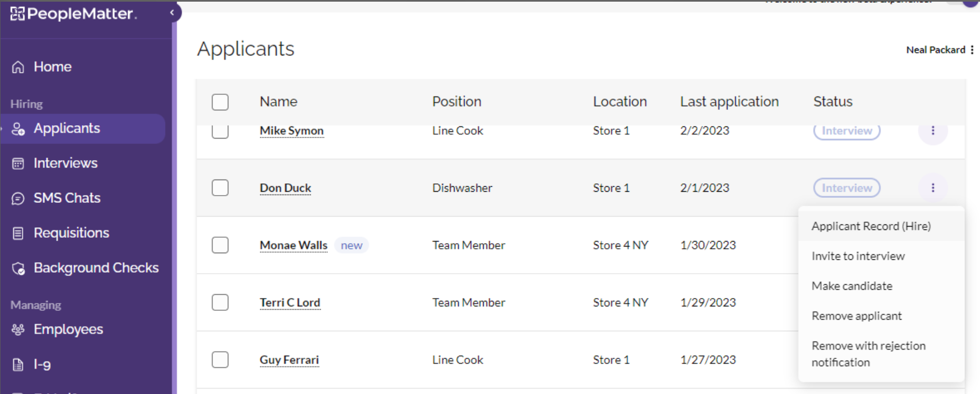Open Don Duck row actions menu

point(933,188)
